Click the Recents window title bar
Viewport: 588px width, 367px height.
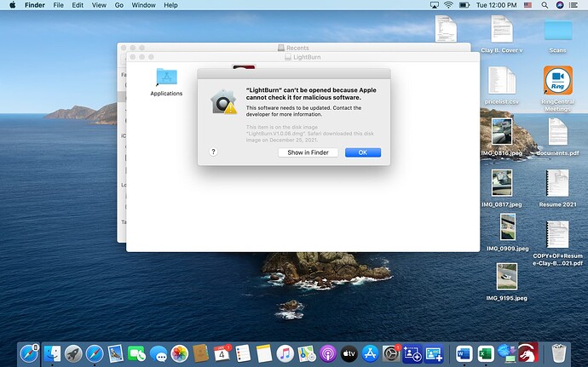(x=294, y=48)
